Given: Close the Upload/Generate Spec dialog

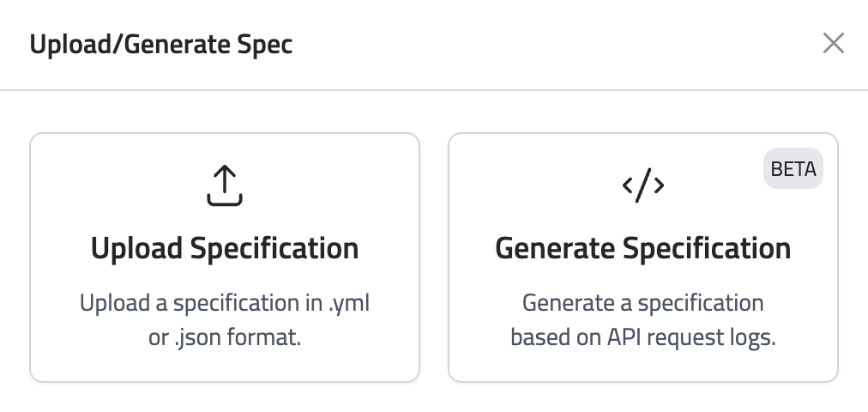Looking at the screenshot, I should coord(833,43).
